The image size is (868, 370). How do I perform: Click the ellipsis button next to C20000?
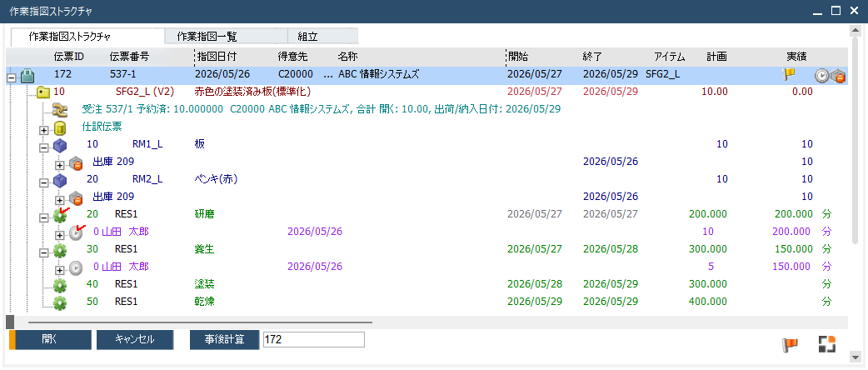[x=327, y=75]
